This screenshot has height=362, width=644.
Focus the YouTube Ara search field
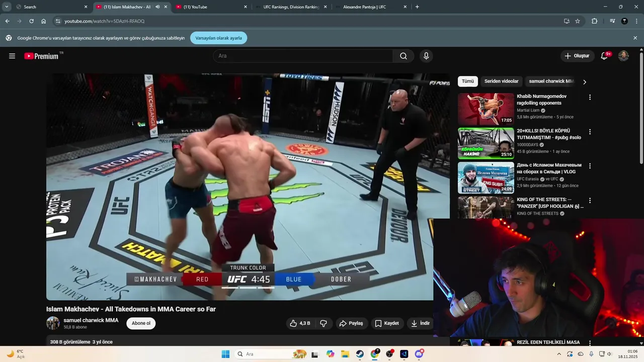303,56
